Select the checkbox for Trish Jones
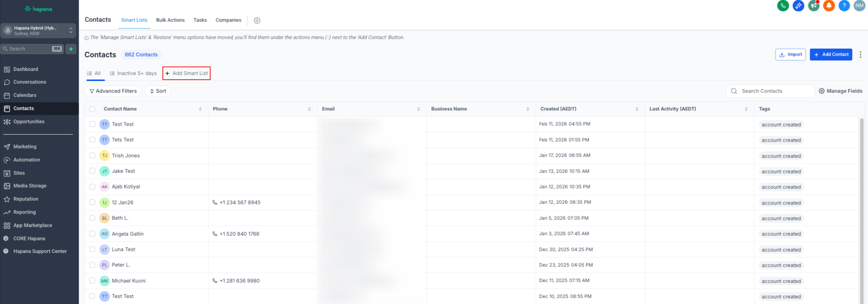 click(x=92, y=156)
